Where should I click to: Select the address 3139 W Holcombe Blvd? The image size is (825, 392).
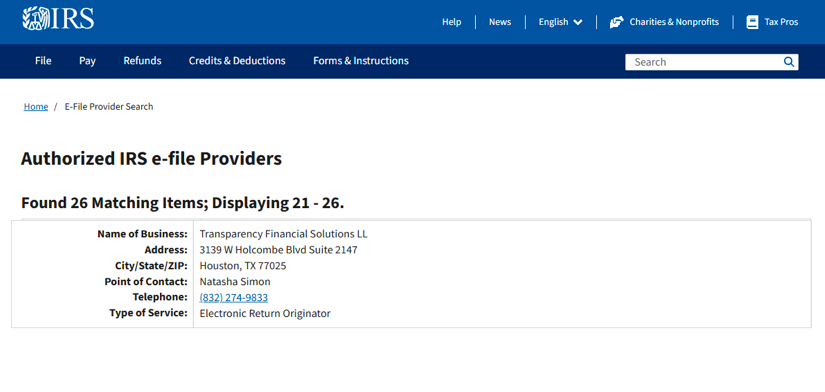tap(278, 250)
